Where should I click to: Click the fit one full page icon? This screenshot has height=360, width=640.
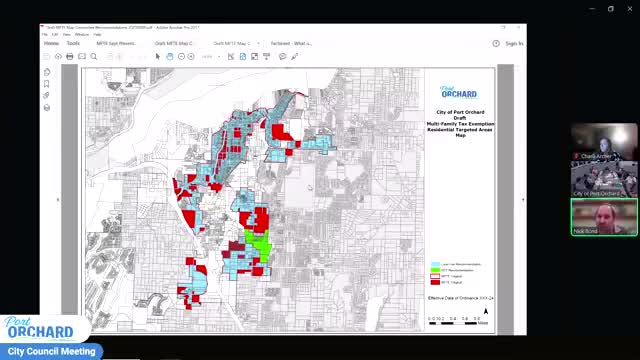pyautogui.click(x=243, y=57)
